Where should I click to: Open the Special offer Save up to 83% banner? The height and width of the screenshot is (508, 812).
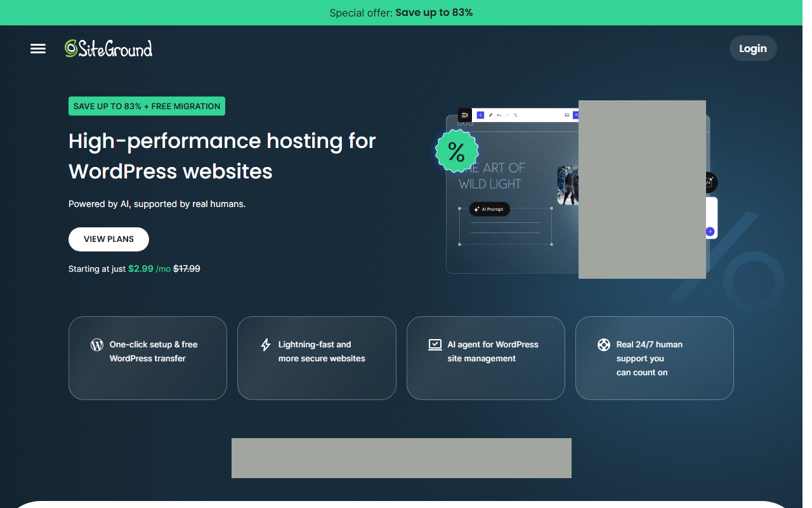point(401,13)
